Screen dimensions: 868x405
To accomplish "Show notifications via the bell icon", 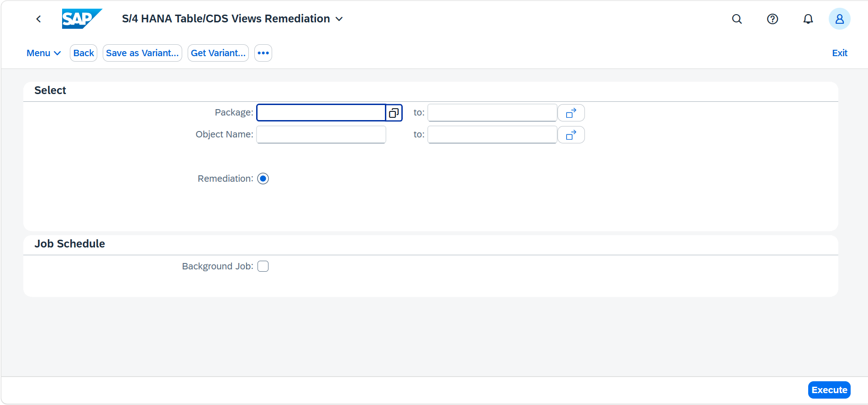I will point(808,19).
